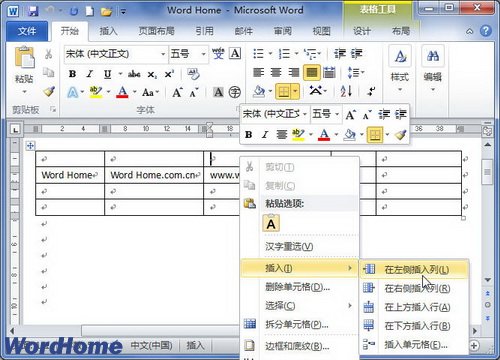Click Show/Hide paragraph marks icon
The height and width of the screenshot is (360, 500).
pos(371,91)
